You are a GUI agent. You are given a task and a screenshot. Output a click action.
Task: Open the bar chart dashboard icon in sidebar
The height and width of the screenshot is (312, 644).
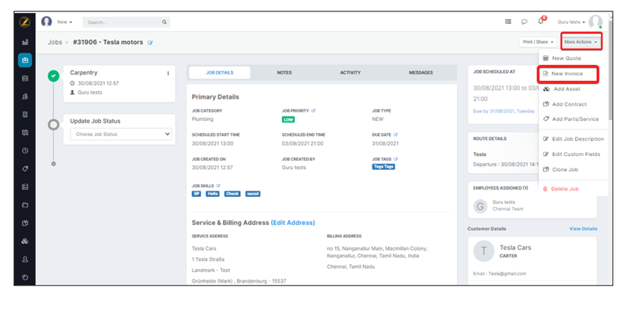click(25, 42)
